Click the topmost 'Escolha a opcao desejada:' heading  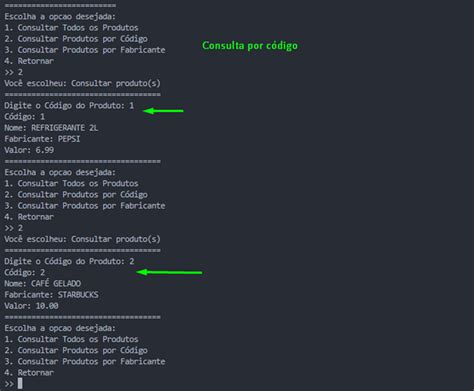[x=60, y=17]
